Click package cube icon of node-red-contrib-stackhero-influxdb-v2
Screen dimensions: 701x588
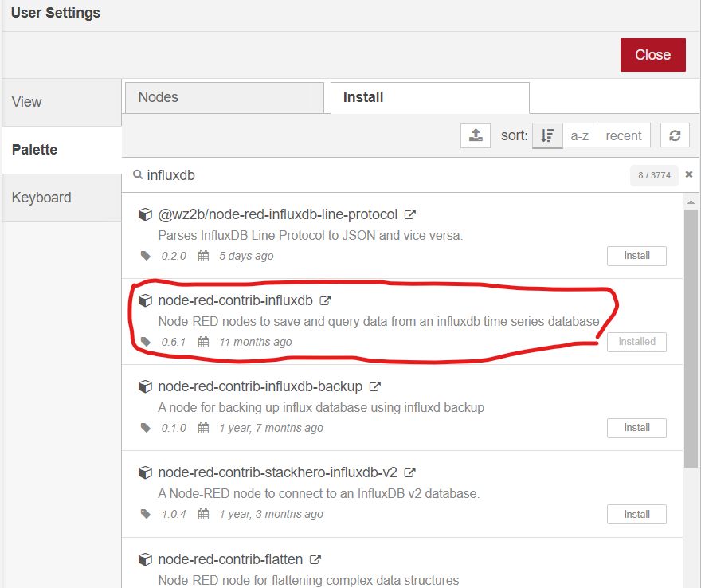point(145,472)
